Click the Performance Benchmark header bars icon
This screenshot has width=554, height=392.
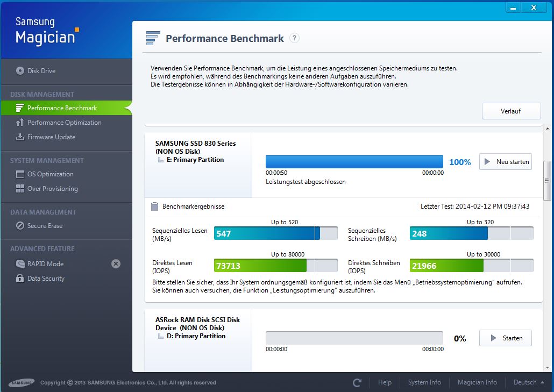tap(153, 38)
